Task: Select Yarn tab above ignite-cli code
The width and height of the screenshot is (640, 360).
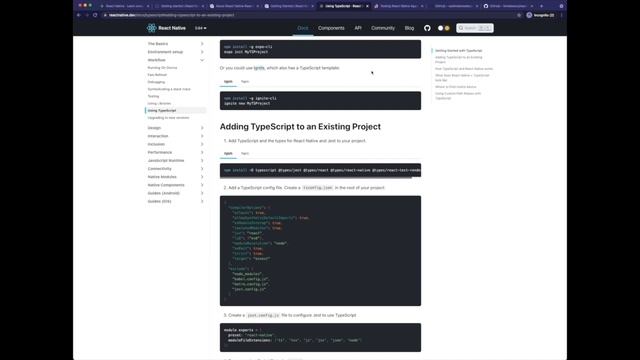Action: click(x=245, y=82)
